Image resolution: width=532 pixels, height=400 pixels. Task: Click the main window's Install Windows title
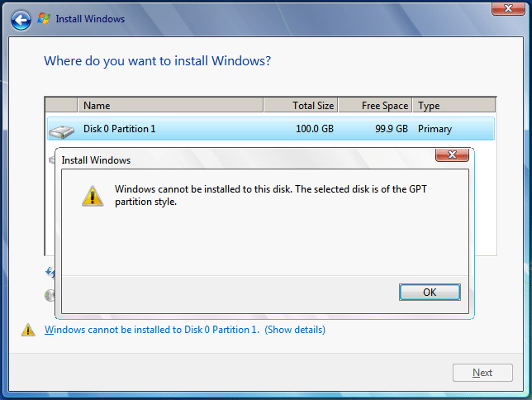90,19
